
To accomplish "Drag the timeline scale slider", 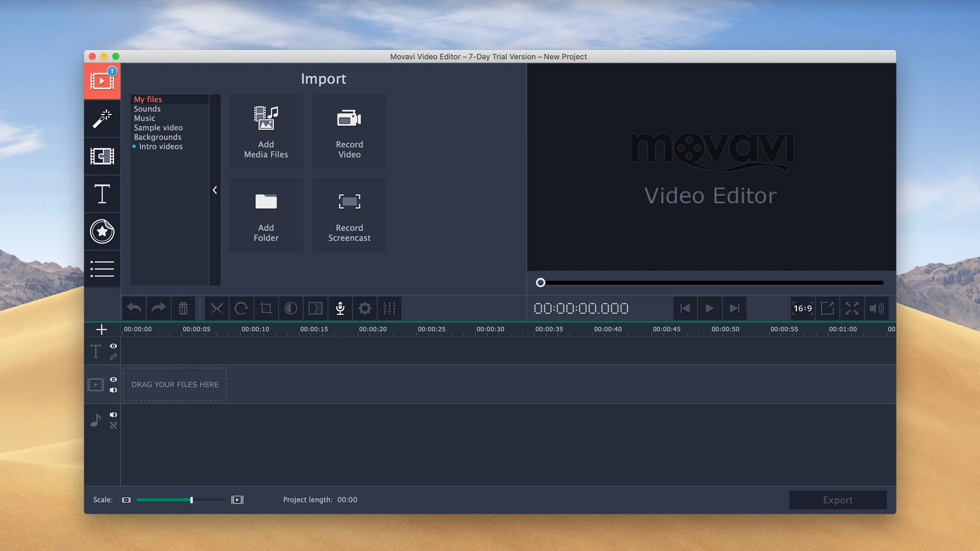I will tap(191, 500).
